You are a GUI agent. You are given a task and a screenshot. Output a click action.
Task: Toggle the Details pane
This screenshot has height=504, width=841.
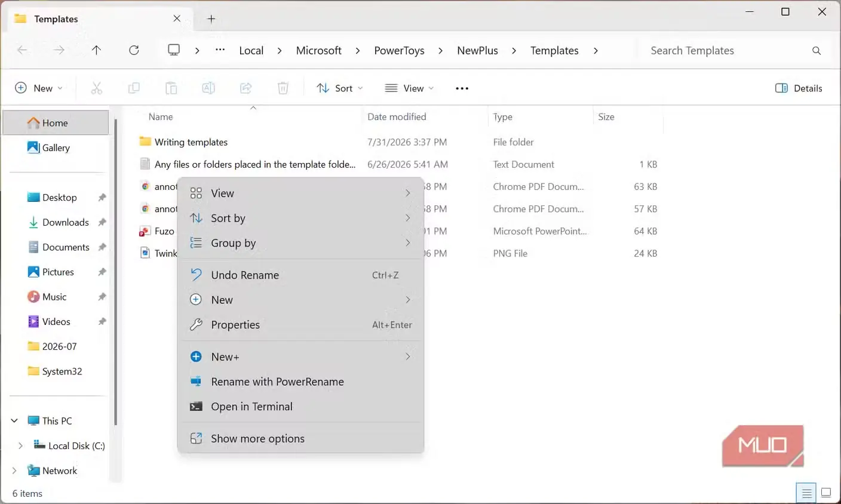pos(799,88)
